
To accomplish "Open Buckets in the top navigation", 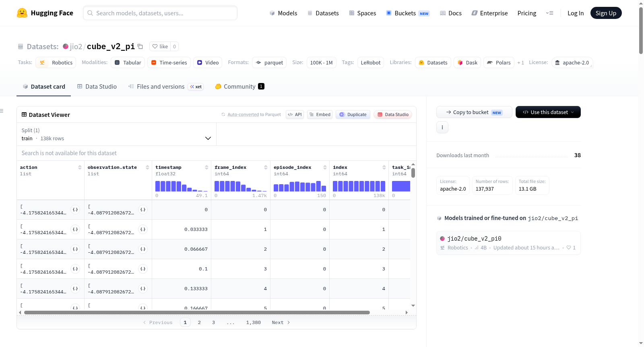I will coord(408,13).
